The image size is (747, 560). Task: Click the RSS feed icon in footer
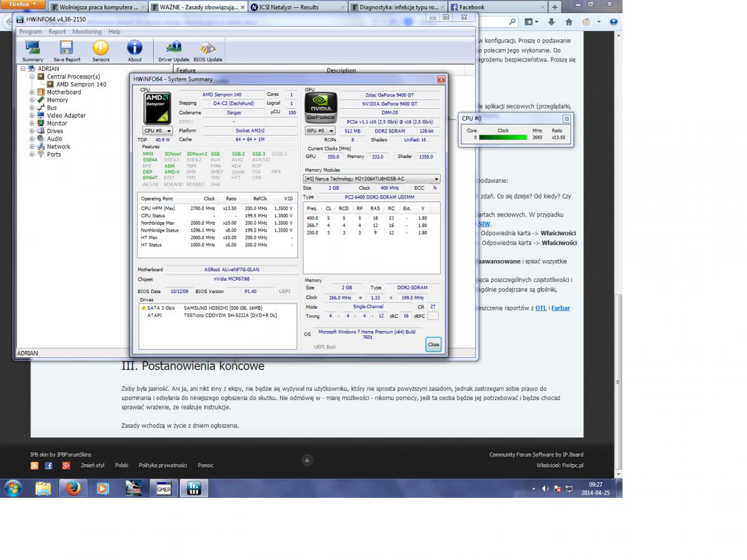(35, 465)
